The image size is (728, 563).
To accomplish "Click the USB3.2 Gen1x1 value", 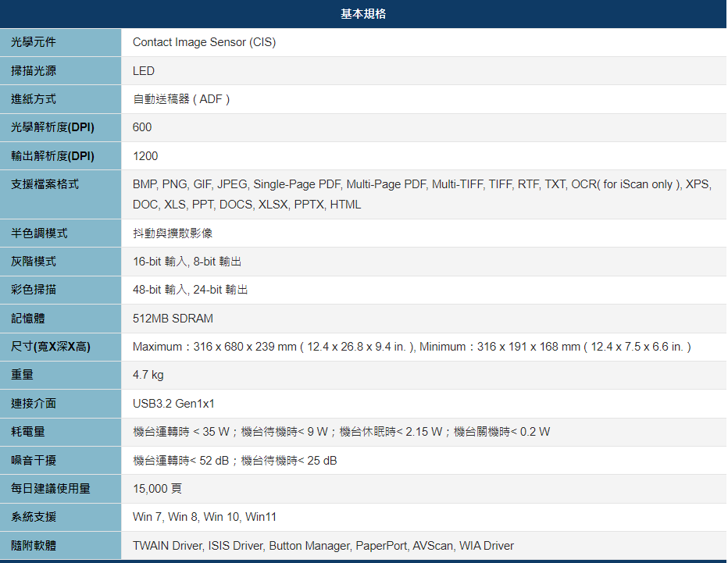I will [x=172, y=404].
